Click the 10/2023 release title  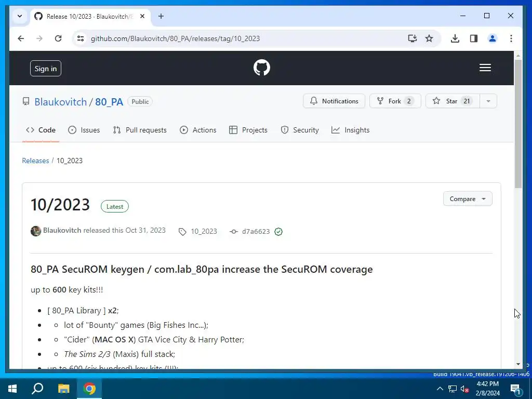pos(60,205)
